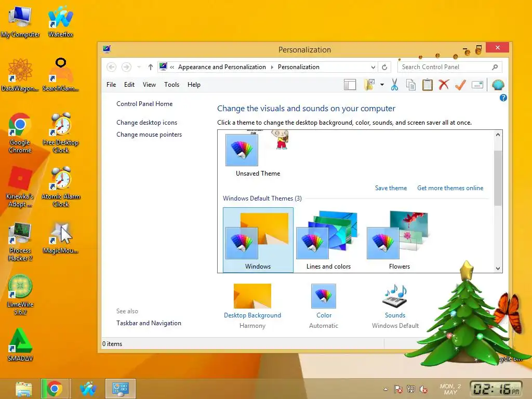Click the Copy toolbar icon
Viewport: 532px width, 399px height.
(411, 85)
